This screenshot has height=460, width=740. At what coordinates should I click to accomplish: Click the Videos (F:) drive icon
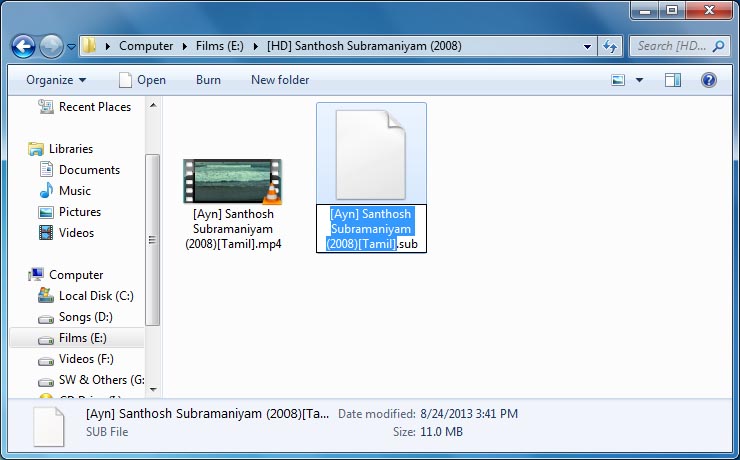point(46,361)
